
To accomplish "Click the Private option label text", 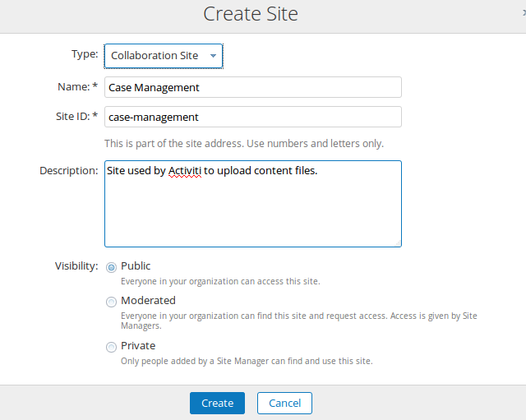I will (x=138, y=345).
